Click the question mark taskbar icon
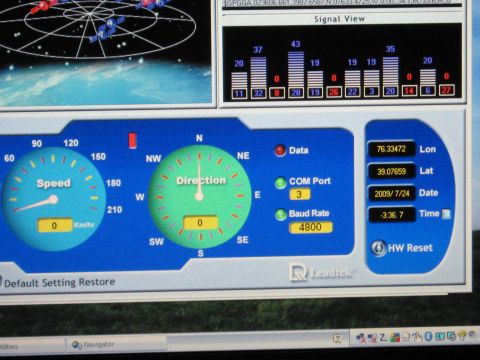This screenshot has width=480, height=360. pos(337,339)
